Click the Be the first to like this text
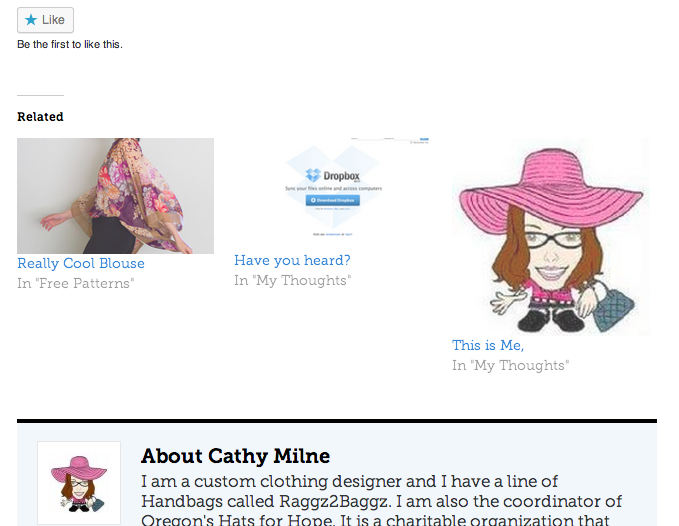 pos(70,44)
